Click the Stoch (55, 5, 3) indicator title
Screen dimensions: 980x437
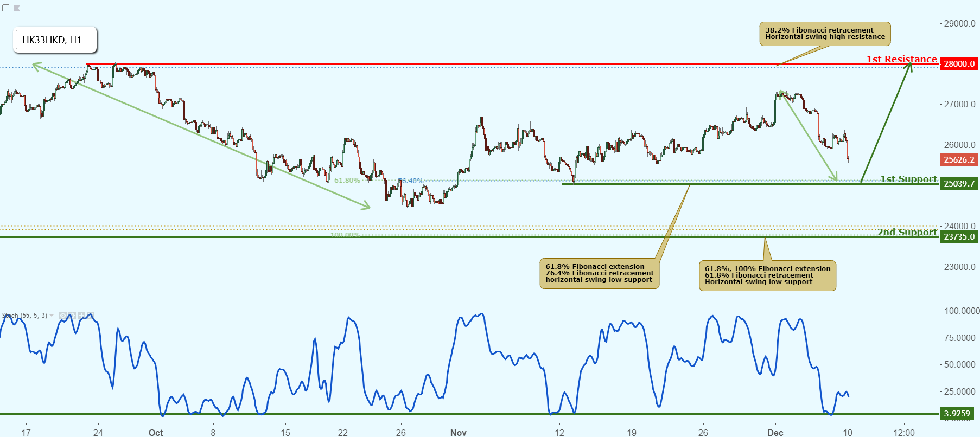click(24, 316)
